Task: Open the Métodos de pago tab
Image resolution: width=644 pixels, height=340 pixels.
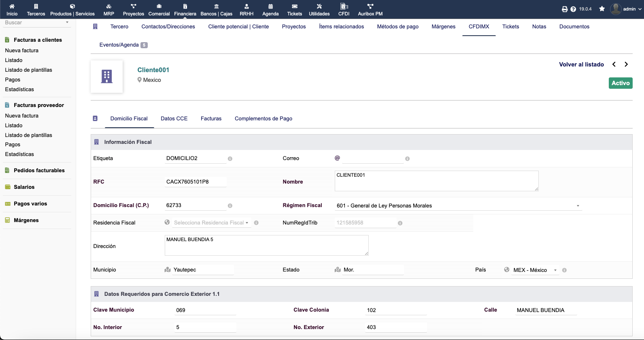Action: point(398,27)
